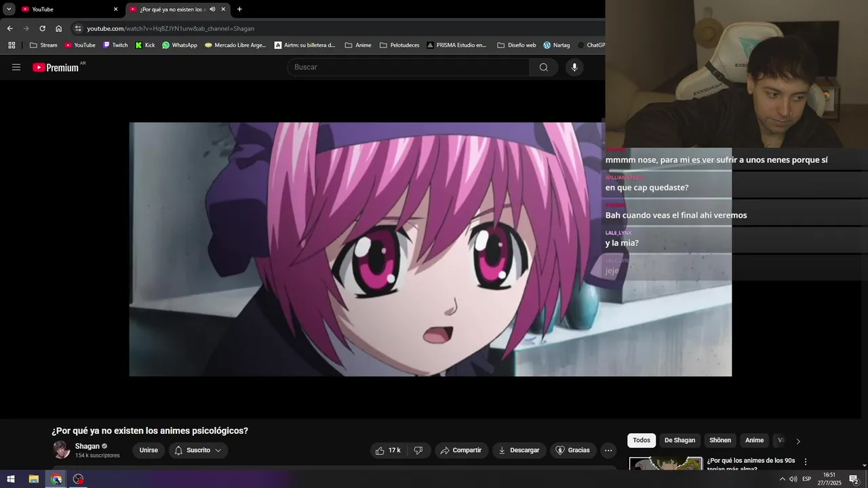Image resolution: width=868 pixels, height=488 pixels.
Task: Select the De Shagan filter chip
Action: point(679,441)
